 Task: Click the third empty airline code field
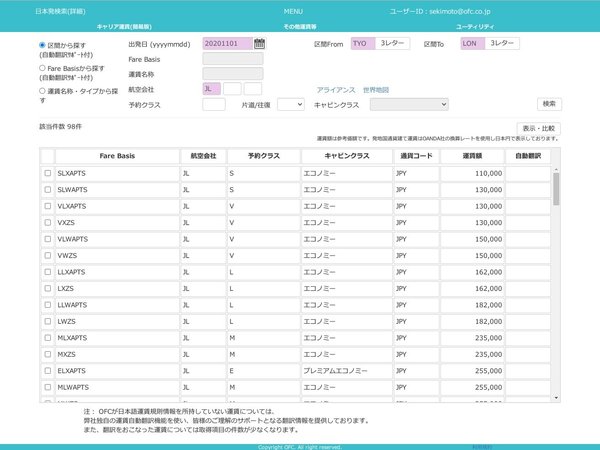(253, 89)
